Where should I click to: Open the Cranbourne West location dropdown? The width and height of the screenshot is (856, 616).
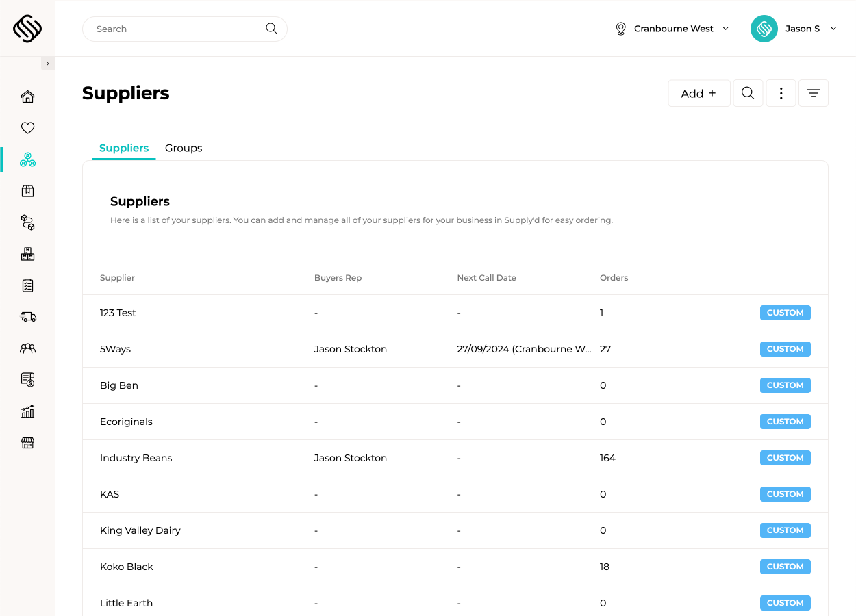coord(672,29)
